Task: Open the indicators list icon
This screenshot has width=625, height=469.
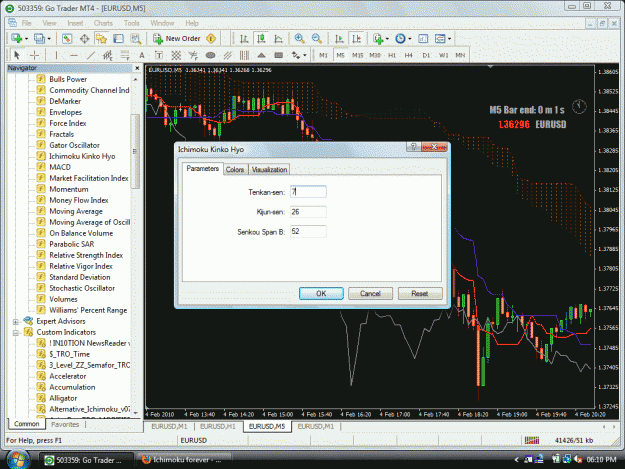Action: pyautogui.click(x=378, y=39)
